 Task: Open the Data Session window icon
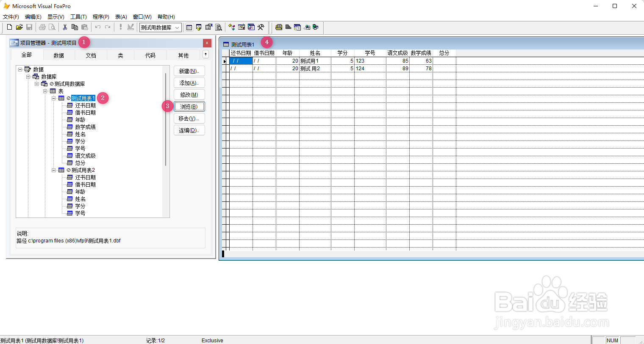(x=199, y=27)
